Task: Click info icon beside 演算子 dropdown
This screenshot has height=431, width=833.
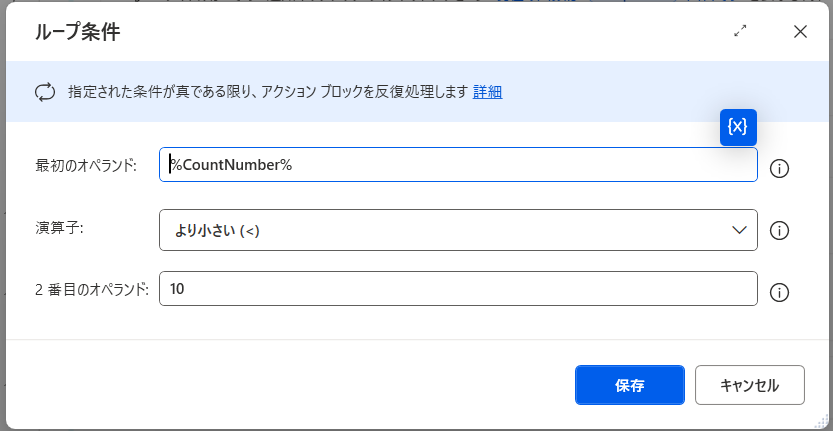Action: [780, 231]
